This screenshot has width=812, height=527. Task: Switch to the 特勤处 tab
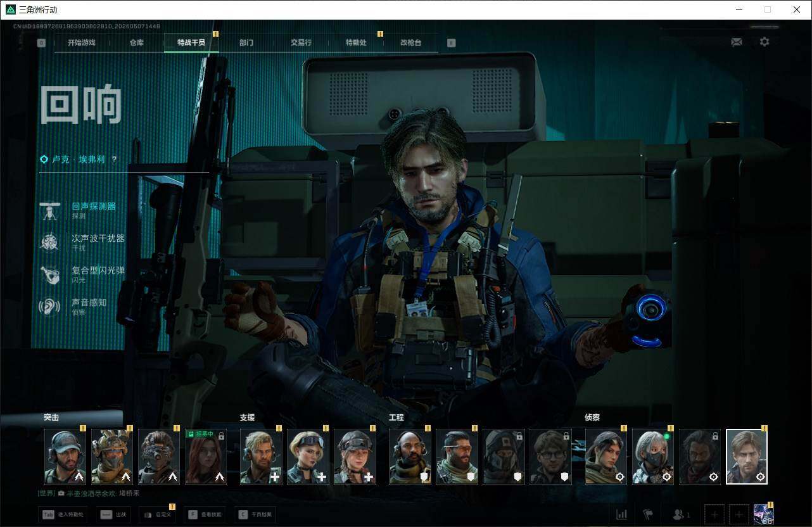(356, 43)
